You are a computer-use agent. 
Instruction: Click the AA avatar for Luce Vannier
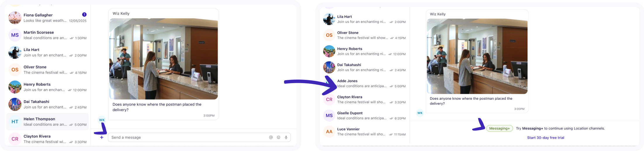point(329,131)
